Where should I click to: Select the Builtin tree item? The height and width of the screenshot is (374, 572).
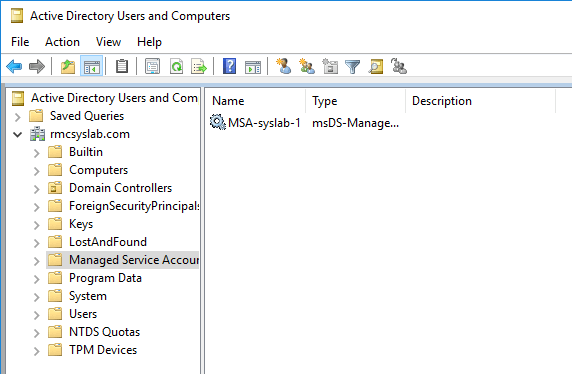(x=86, y=152)
